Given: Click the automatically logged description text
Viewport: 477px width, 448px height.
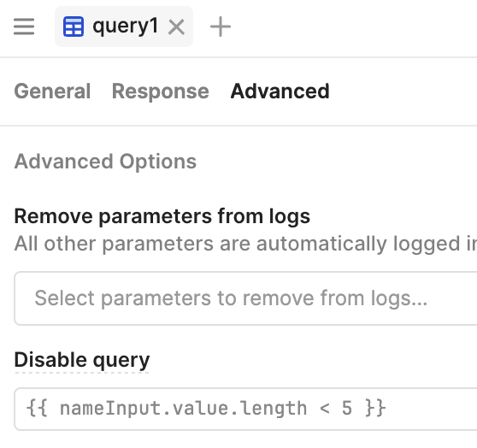Looking at the screenshot, I should (x=245, y=244).
